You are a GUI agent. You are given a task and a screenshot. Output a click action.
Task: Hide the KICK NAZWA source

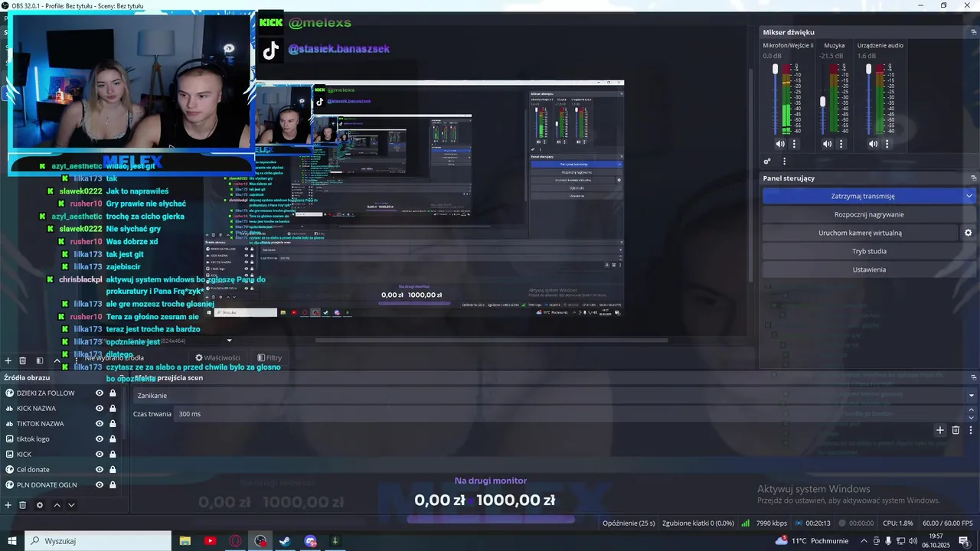click(99, 409)
